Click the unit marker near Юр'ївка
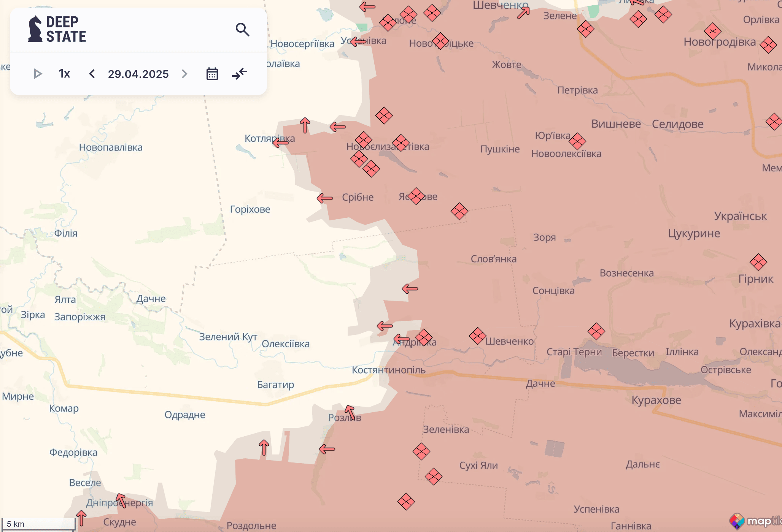The width and height of the screenshot is (782, 532). 577,141
